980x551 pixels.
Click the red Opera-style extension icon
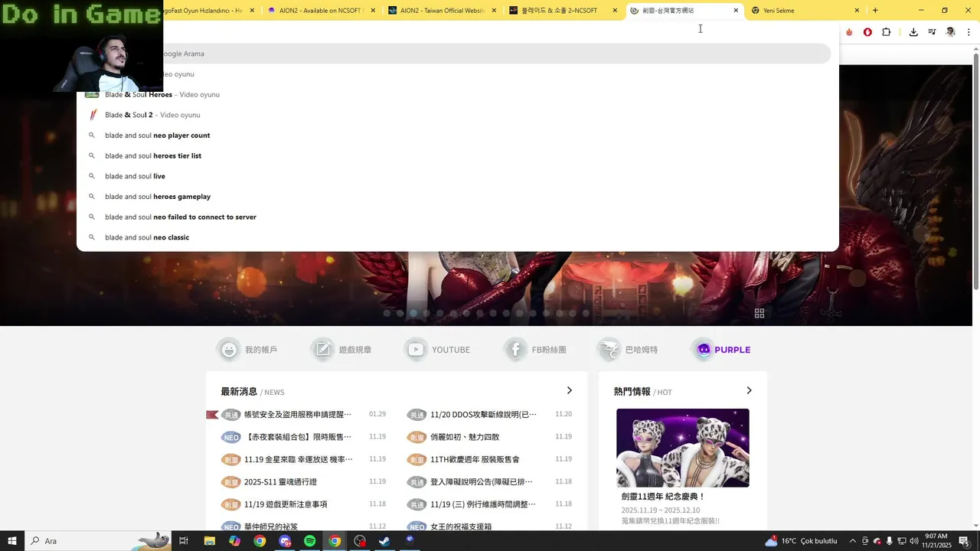[x=867, y=32]
